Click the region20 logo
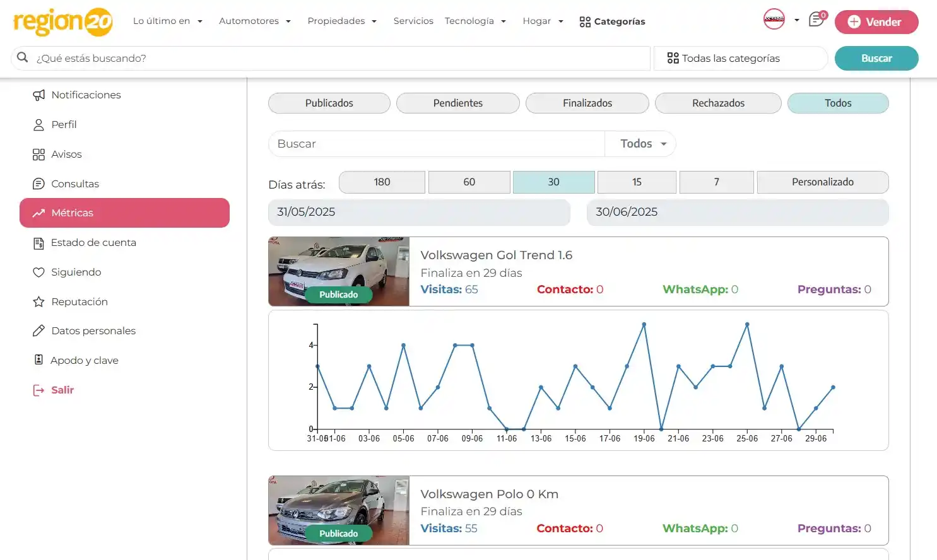The image size is (937, 560). click(62, 22)
